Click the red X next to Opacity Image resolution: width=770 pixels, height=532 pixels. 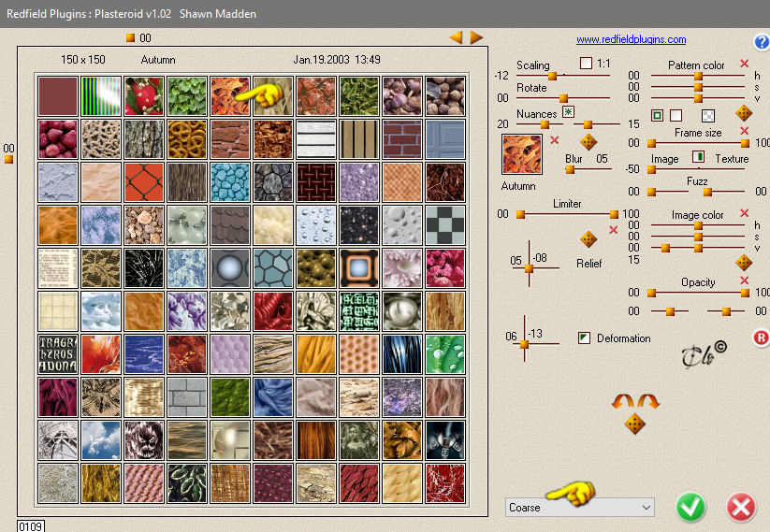click(x=745, y=280)
